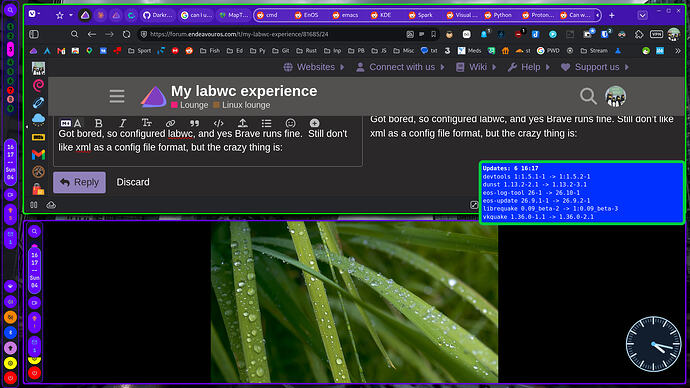Expand the Help menu
This screenshot has height=388, width=690.
[529, 67]
